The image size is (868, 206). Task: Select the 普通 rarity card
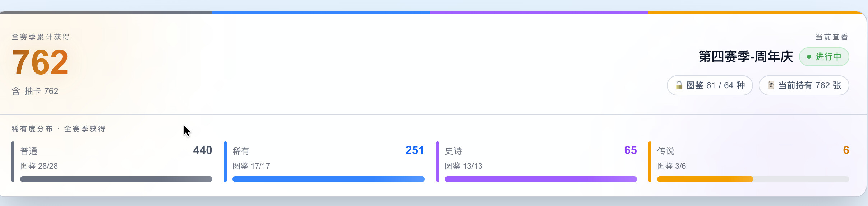112,162
